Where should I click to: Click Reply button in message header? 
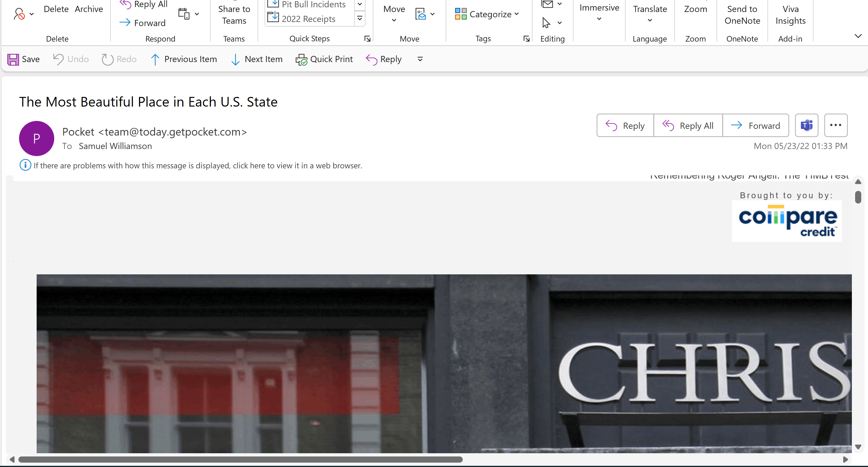pos(625,125)
